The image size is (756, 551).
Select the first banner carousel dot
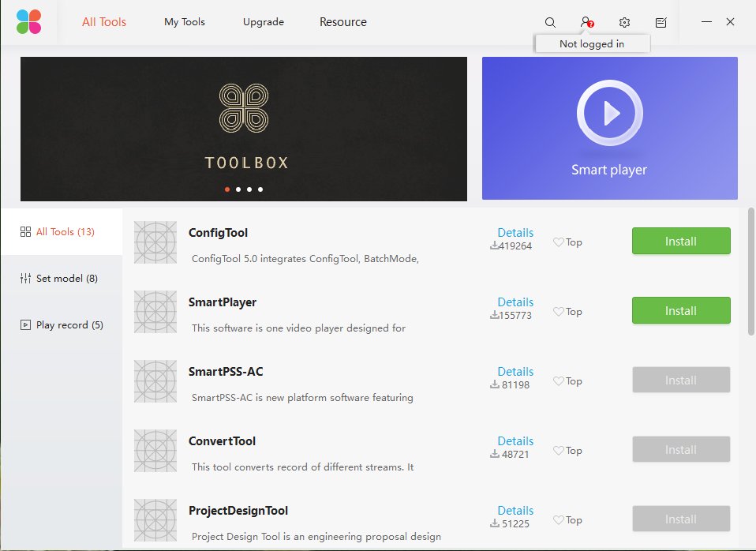point(227,189)
